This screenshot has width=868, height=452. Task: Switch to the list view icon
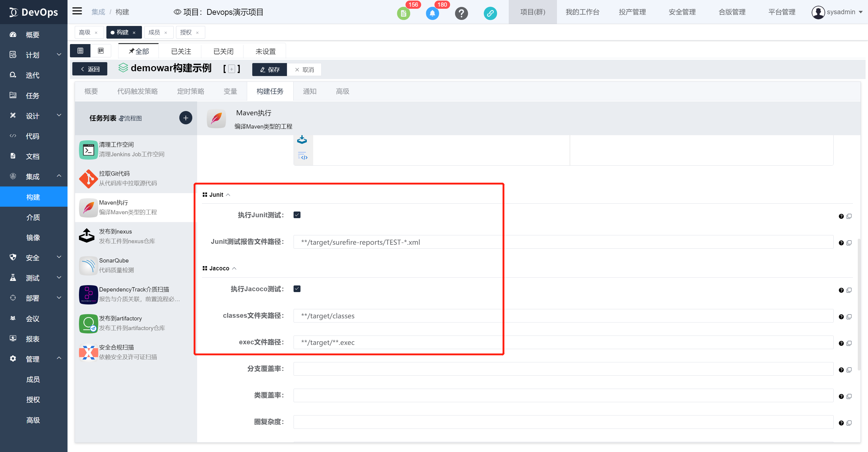[x=80, y=51]
